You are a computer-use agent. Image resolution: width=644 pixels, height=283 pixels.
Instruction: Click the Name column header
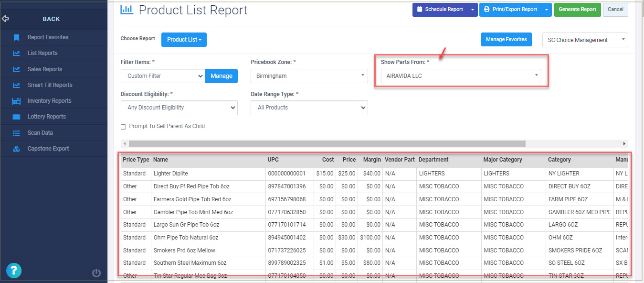coord(161,160)
